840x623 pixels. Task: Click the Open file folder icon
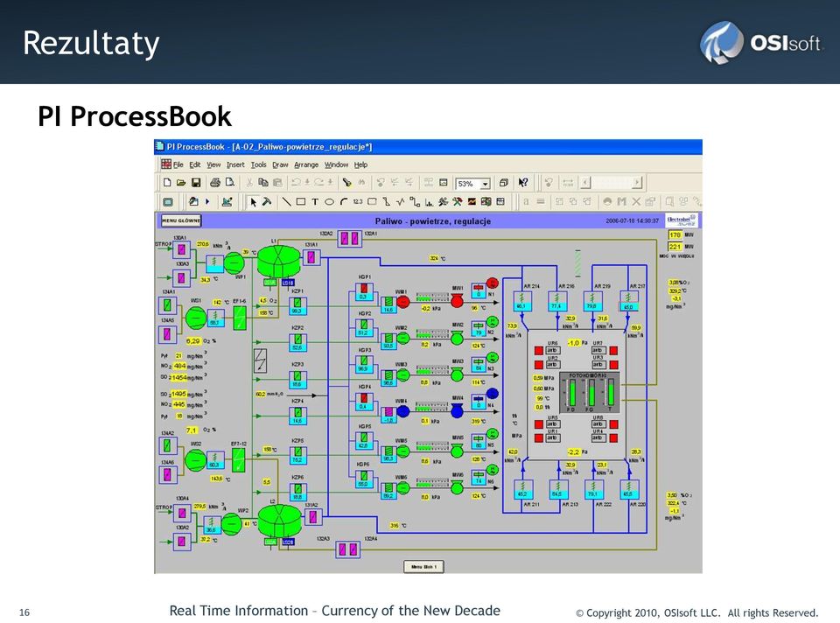click(181, 183)
